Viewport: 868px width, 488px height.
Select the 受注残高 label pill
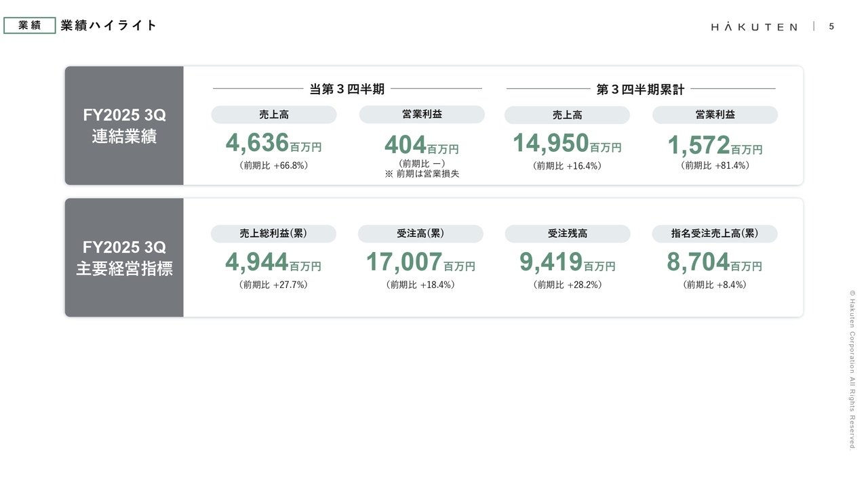point(567,233)
